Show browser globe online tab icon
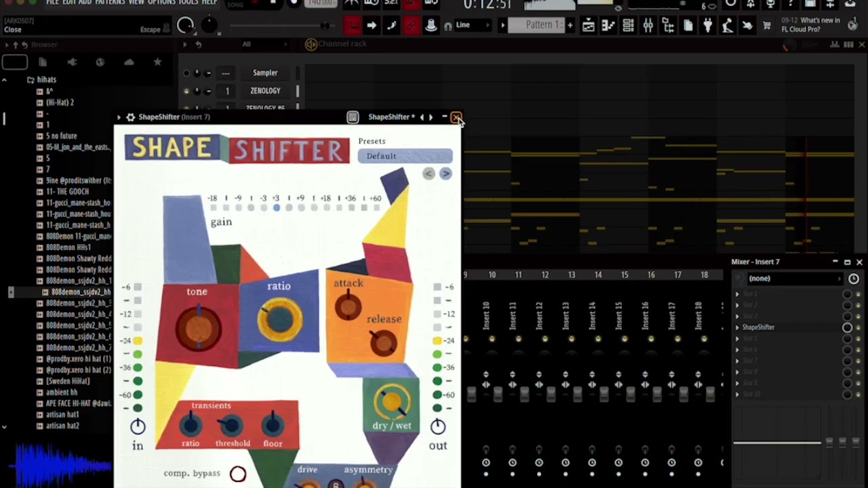Viewport: 868px width, 488px height. (100, 62)
